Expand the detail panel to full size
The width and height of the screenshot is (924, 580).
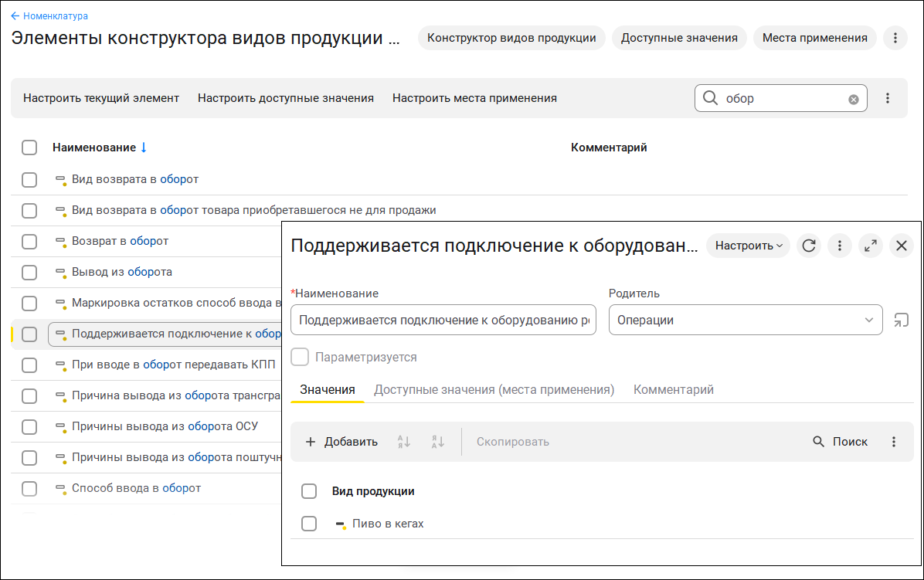coord(871,246)
